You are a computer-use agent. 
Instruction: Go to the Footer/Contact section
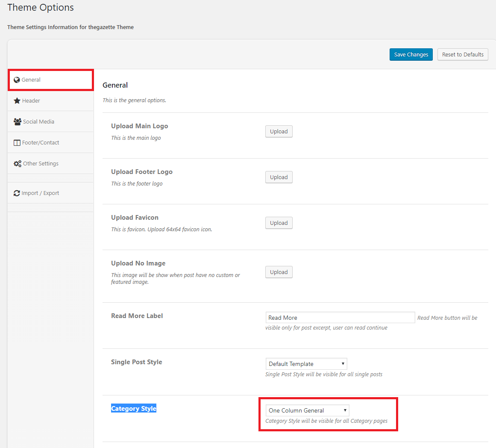click(41, 143)
